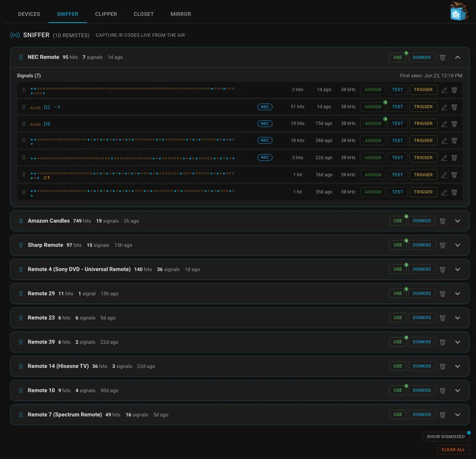Dismiss the Sharp Remote

[x=422, y=245]
